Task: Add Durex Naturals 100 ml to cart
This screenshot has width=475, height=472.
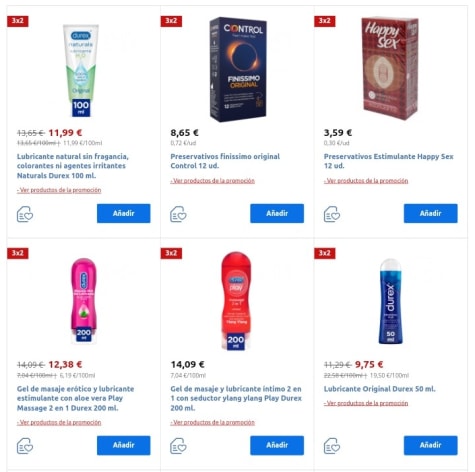Action: point(124,213)
